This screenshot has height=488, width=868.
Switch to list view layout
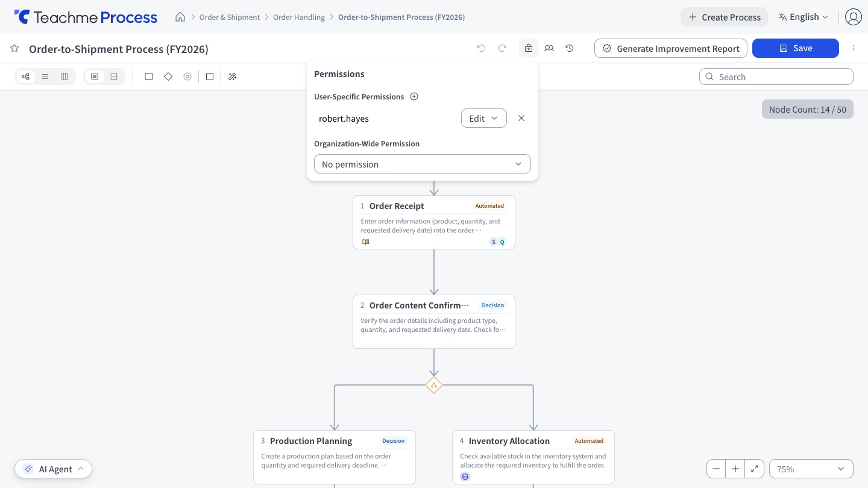coord(45,77)
